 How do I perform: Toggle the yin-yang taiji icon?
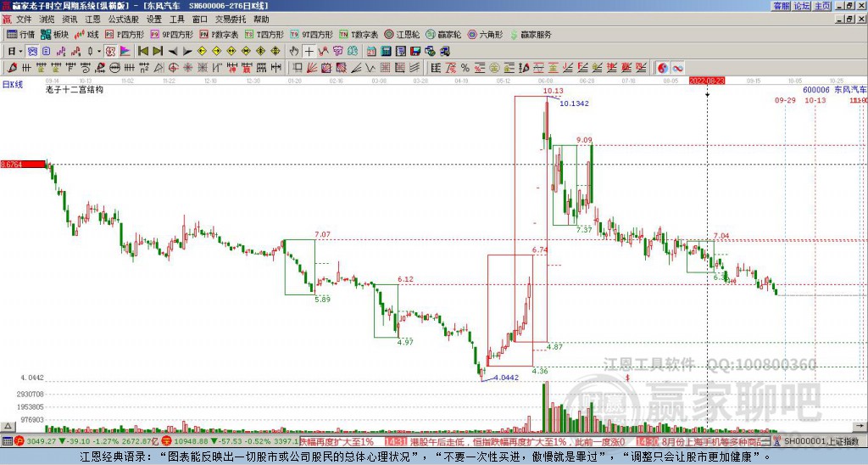click(x=663, y=68)
